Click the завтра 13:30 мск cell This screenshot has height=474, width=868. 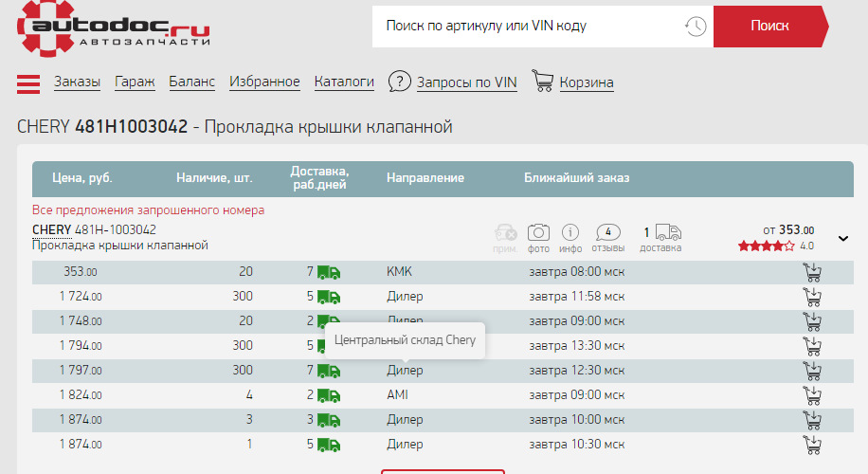pyautogui.click(x=577, y=345)
